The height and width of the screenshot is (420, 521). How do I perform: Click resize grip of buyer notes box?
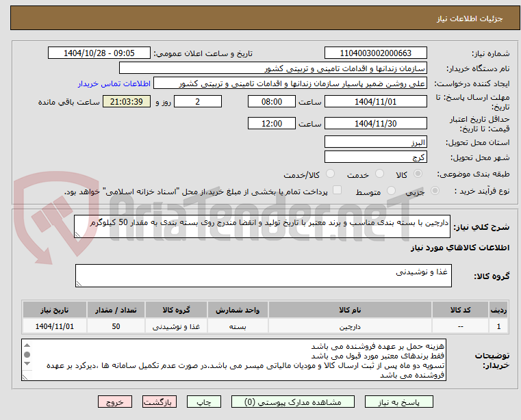25,377
